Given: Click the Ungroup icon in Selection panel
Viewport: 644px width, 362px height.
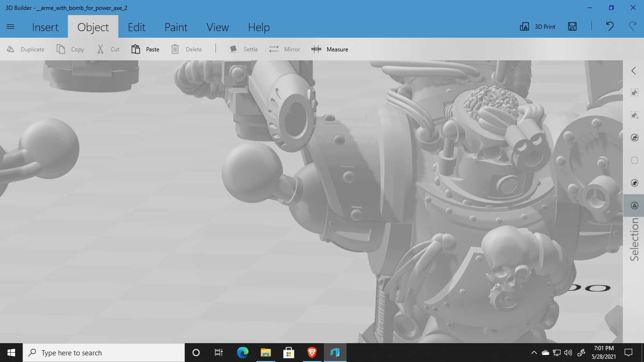Looking at the screenshot, I should [634, 115].
